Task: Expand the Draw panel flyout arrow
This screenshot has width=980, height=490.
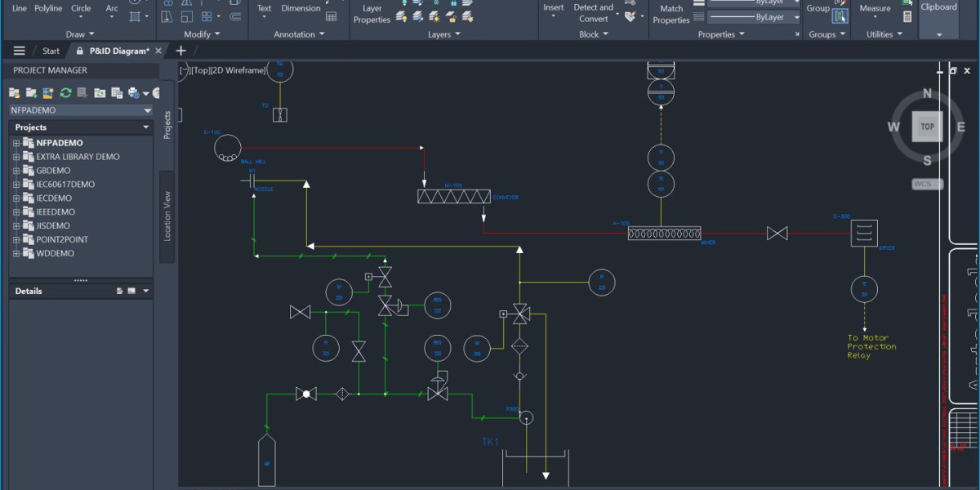Action: coord(91,34)
